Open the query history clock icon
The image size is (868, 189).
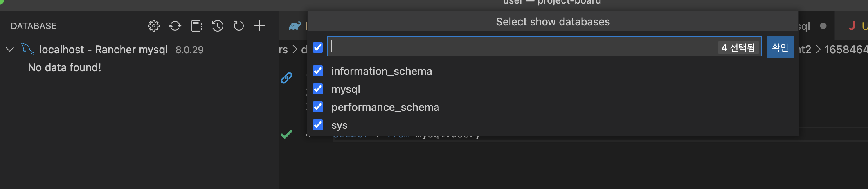(x=218, y=26)
